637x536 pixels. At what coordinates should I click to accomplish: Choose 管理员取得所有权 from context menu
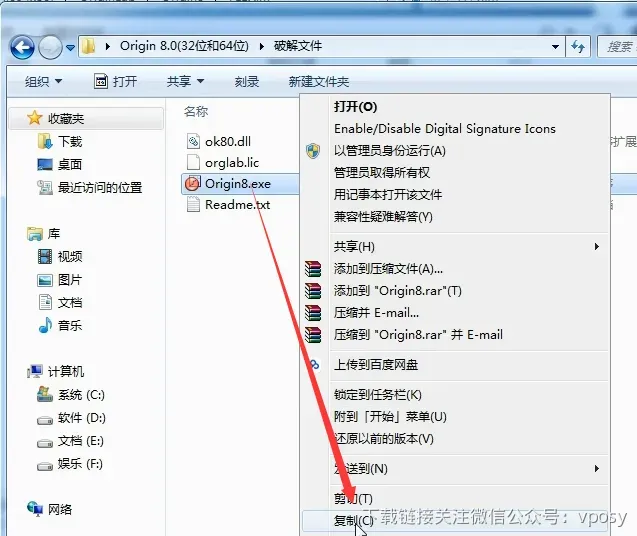[x=455, y=173]
